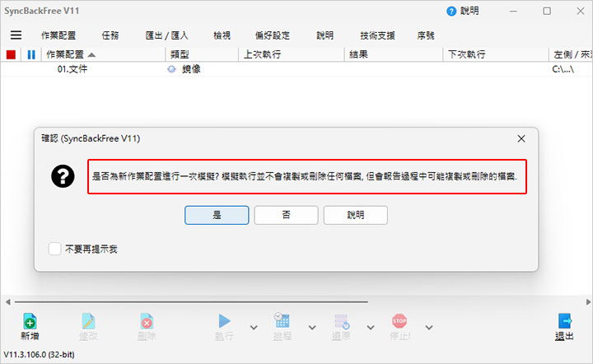
Task: Open the 任務 menu
Action: 110,35
